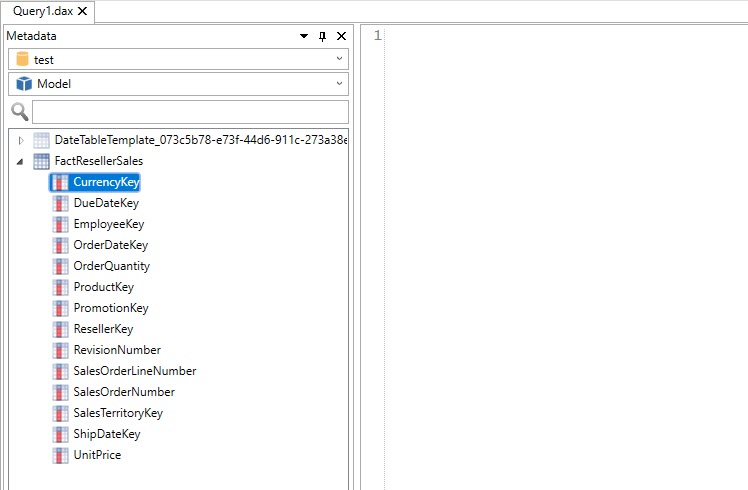Click the CurrencyKey column icon
The width and height of the screenshot is (748, 490).
point(60,182)
